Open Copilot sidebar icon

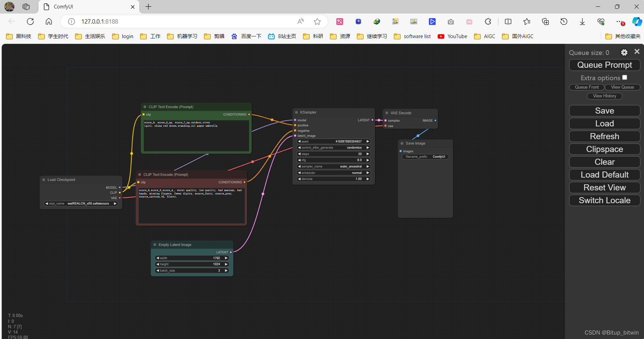click(637, 22)
